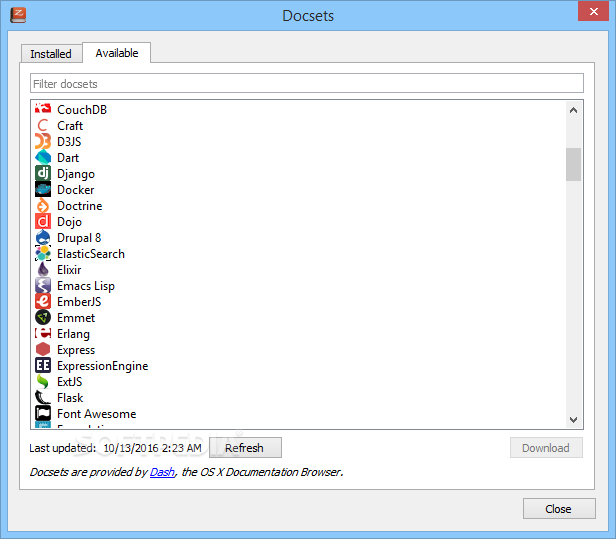Screen dimensions: 616x539
Task: Click the docset list scrollbar thumb
Action: click(574, 164)
